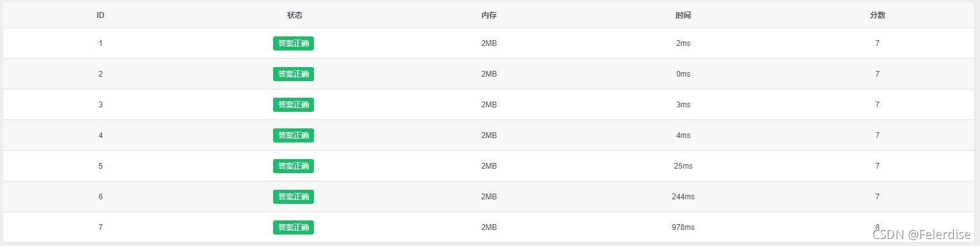
Task: Click the 4ms time value
Action: pos(683,135)
